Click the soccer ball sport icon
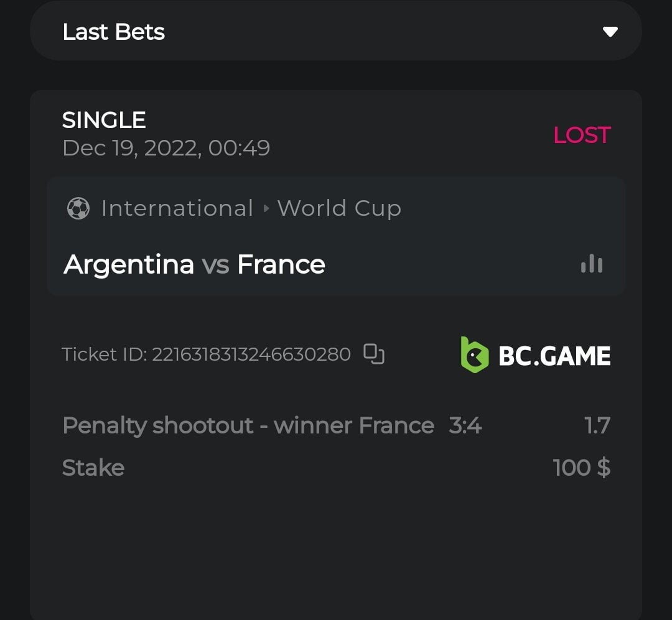 coord(78,209)
